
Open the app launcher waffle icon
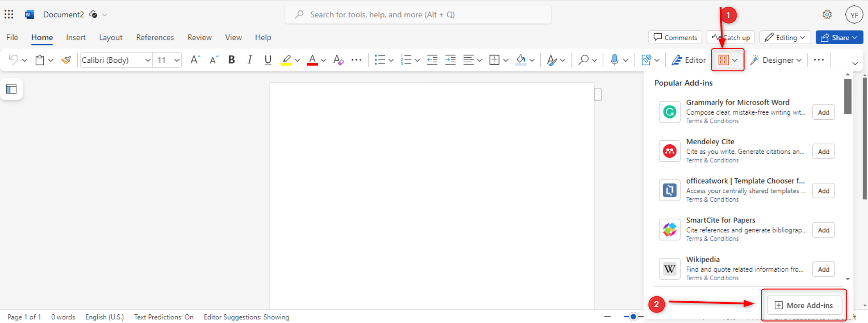(9, 15)
